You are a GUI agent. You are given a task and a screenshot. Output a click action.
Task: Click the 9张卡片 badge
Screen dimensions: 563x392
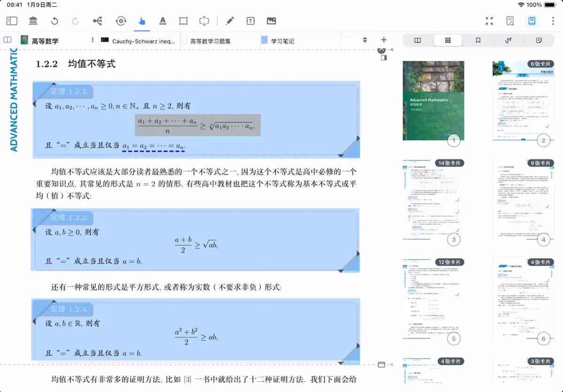pyautogui.click(x=540, y=163)
